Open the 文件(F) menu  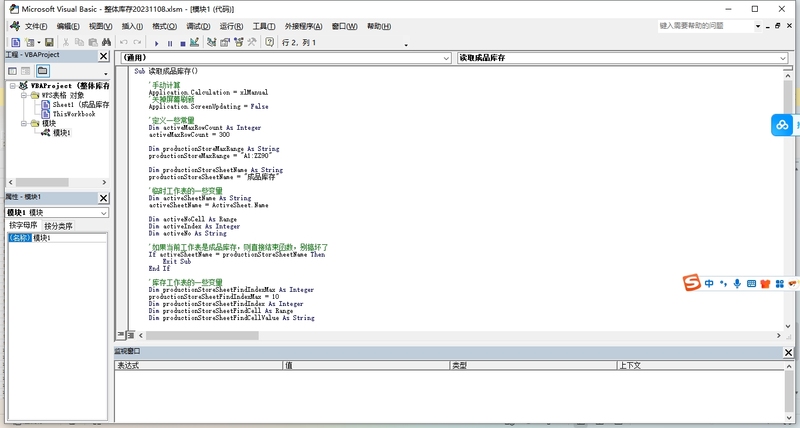click(x=36, y=26)
